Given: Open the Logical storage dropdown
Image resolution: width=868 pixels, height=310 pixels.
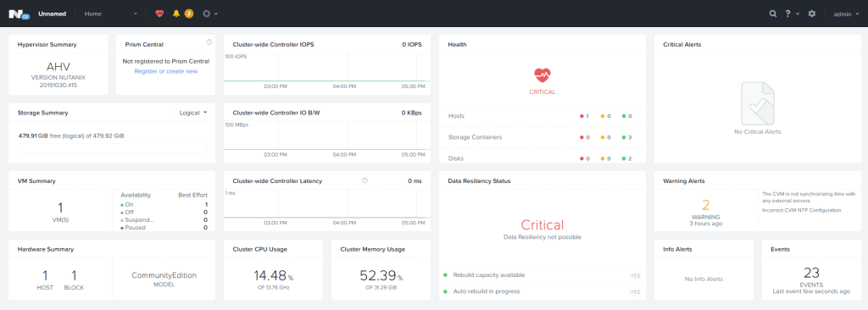Looking at the screenshot, I should (193, 113).
